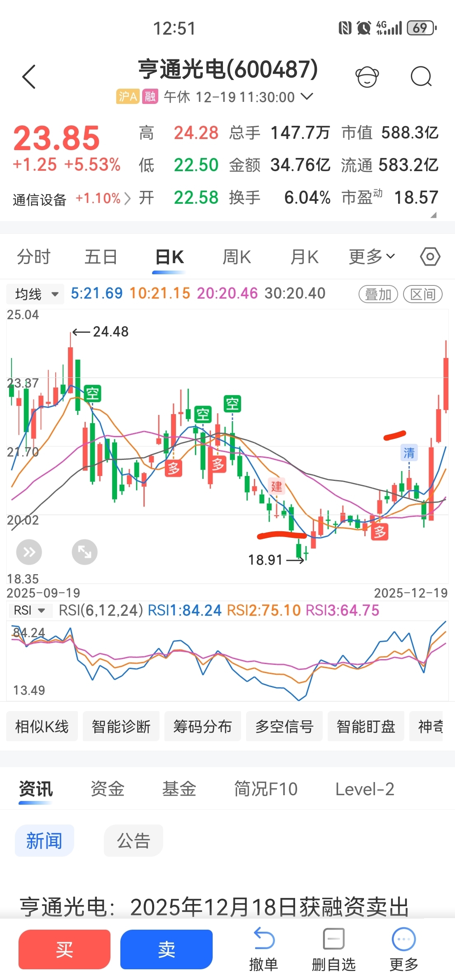Tap the stock title 亨通光电(600487)
This screenshot has height=980, width=455.
tap(228, 69)
